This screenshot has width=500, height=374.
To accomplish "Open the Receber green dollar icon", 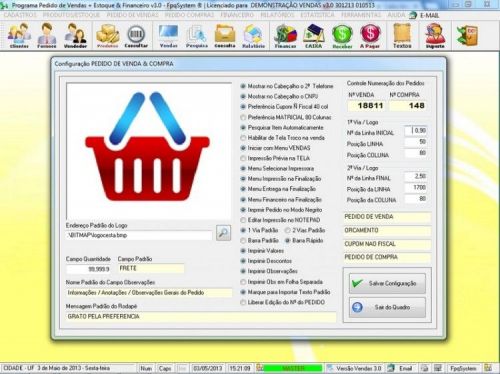I will 342,35.
